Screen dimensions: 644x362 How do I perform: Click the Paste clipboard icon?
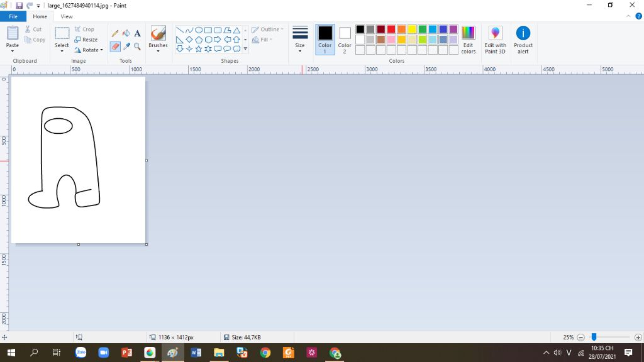13,33
